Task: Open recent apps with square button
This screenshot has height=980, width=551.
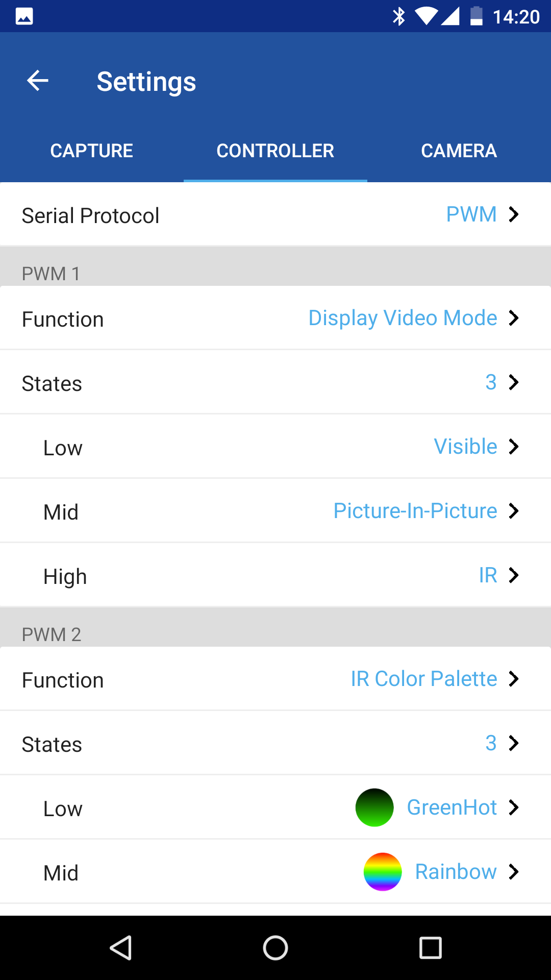Action: pos(430,948)
